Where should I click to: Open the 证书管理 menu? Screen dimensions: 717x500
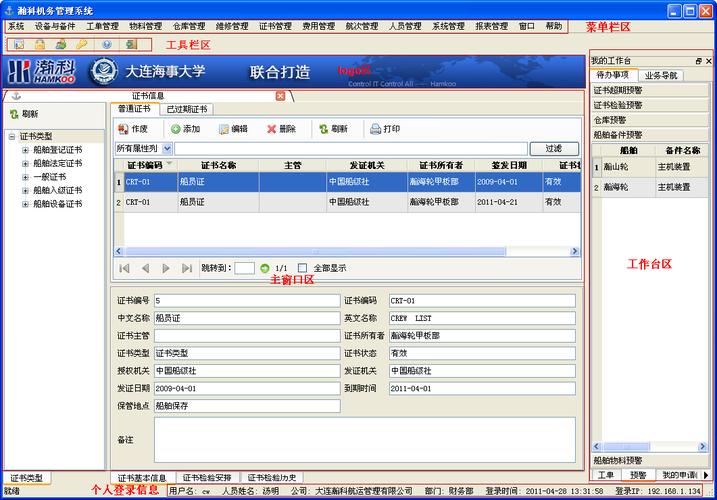[x=275, y=27]
